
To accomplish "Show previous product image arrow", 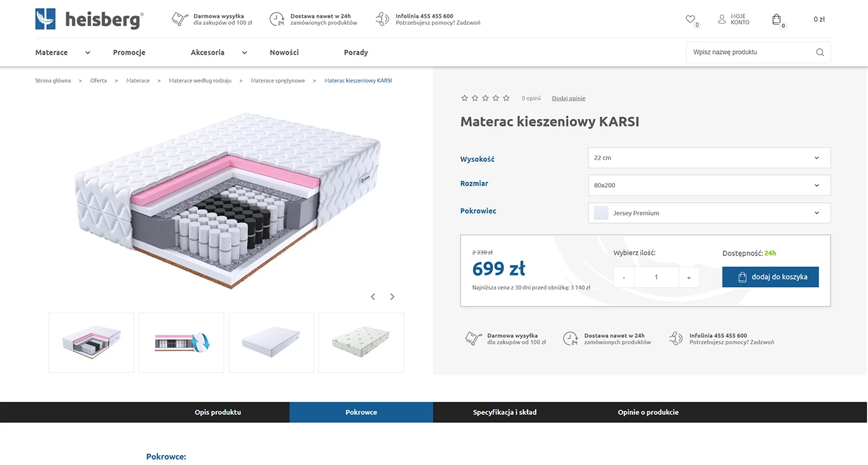I will 373,297.
